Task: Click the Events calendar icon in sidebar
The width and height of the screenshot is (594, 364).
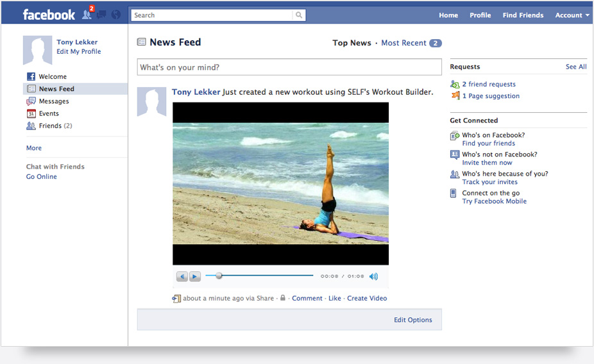Action: click(31, 113)
